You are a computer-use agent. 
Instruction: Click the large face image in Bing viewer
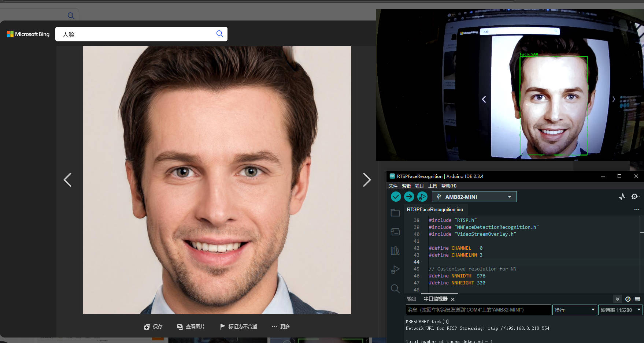click(217, 180)
